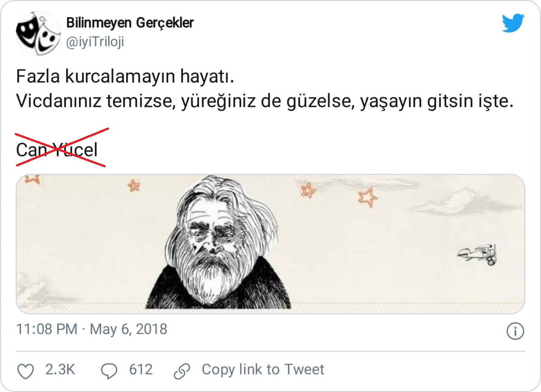Screen dimensions: 541x392
Task: Click the 612 replies count
Action: point(140,370)
